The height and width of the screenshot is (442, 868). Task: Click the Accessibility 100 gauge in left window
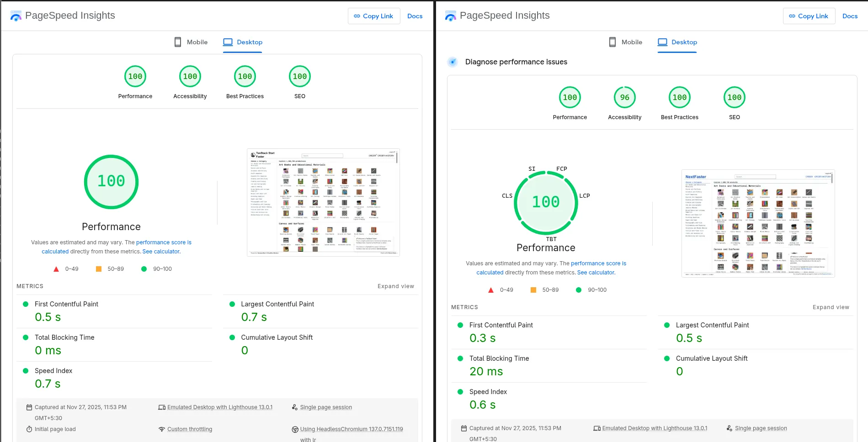coord(190,77)
